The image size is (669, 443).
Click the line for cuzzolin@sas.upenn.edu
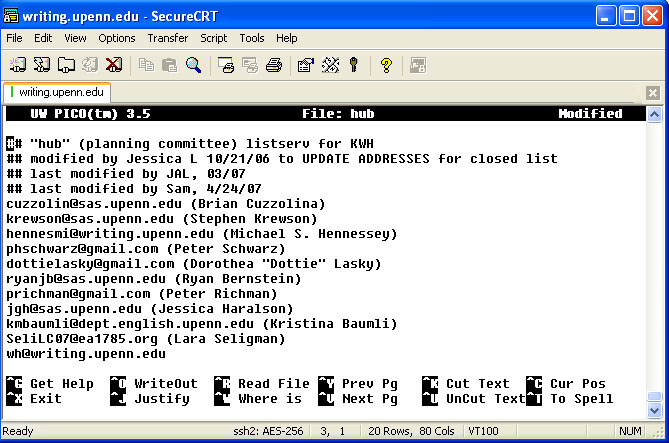pyautogui.click(x=166, y=204)
